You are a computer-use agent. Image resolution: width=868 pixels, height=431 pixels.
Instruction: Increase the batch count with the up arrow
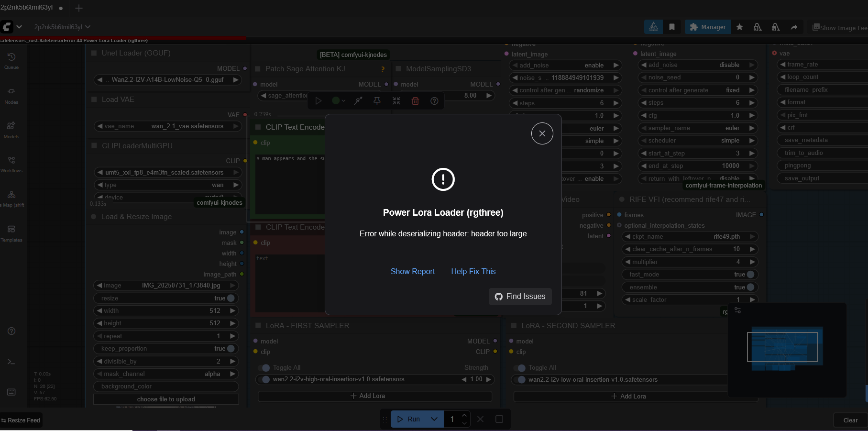point(464,415)
